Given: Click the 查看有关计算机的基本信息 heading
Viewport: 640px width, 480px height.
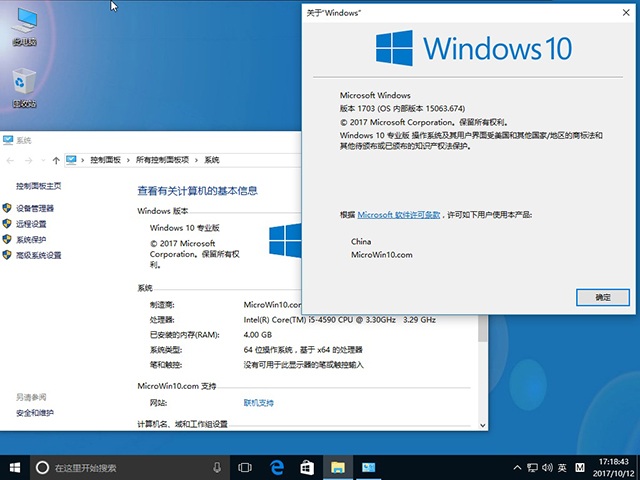Looking at the screenshot, I should 198,191.
